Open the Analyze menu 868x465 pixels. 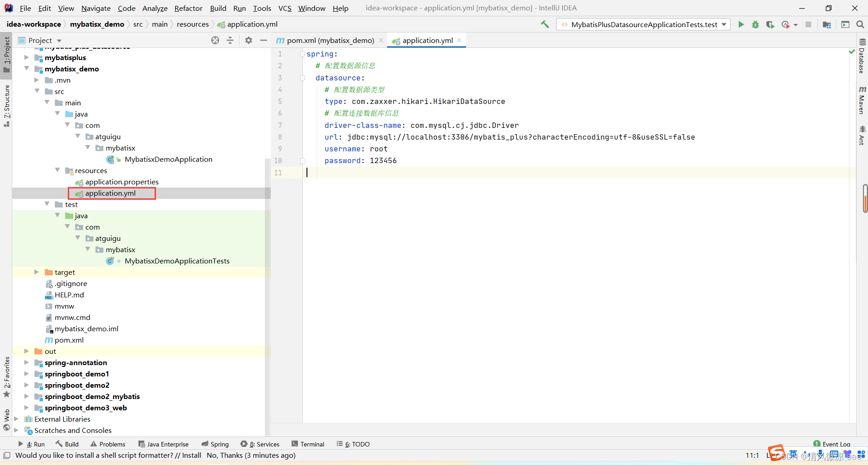(155, 8)
